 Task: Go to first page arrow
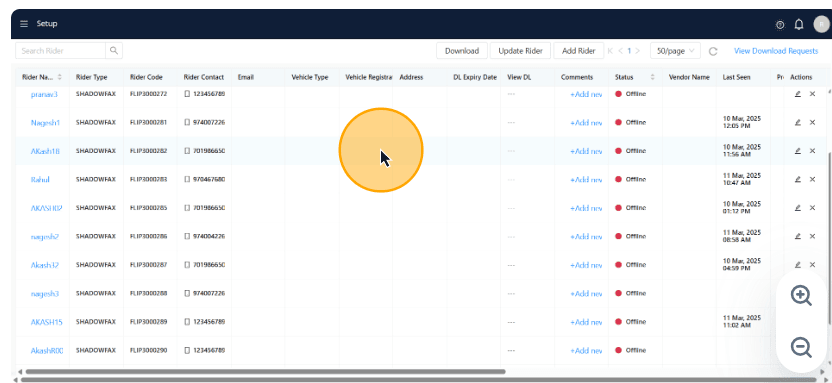(x=610, y=51)
